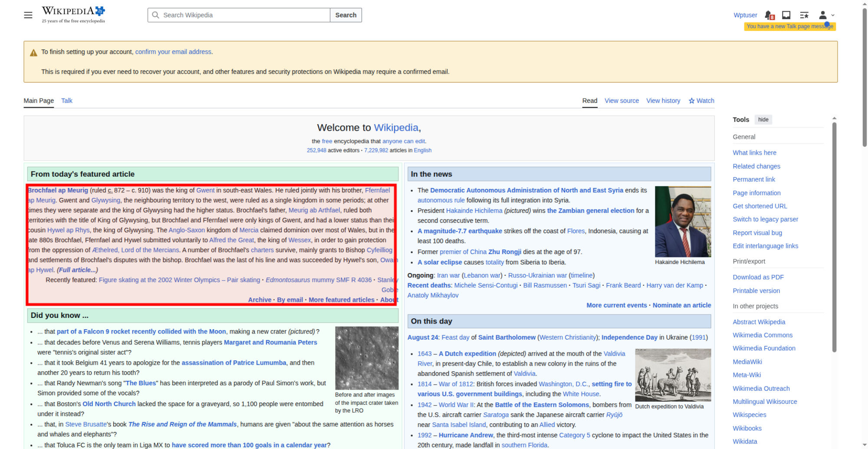Open the personal tools user menu
The image size is (868, 449).
(x=826, y=15)
